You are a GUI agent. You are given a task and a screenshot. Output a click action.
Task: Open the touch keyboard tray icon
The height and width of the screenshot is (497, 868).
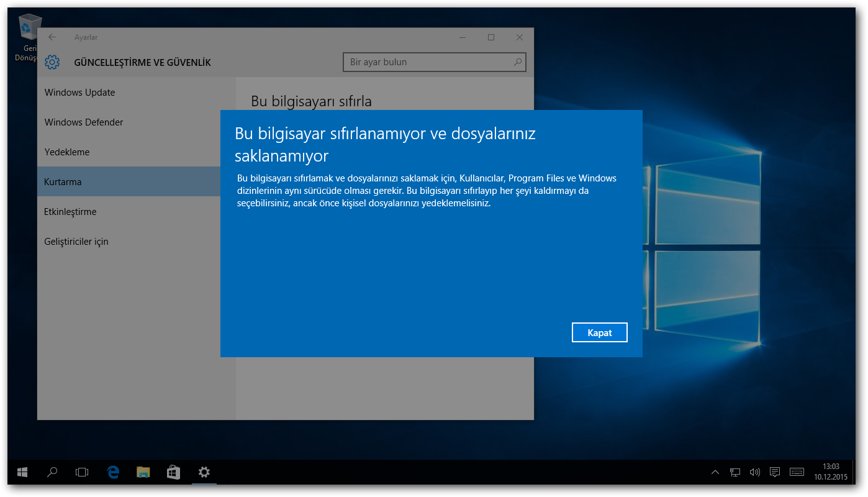[797, 472]
